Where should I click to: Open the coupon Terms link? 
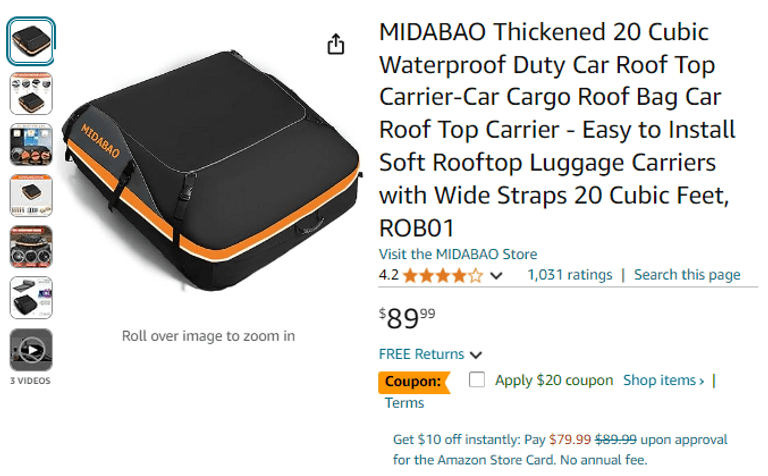(404, 403)
